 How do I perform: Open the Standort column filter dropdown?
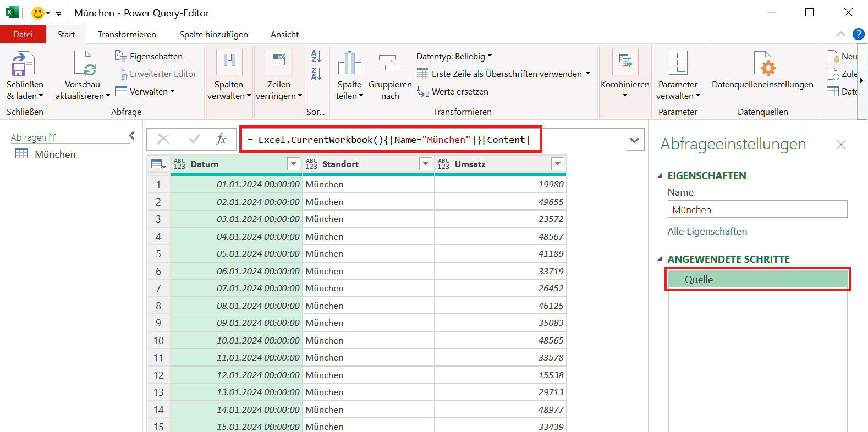click(x=426, y=164)
